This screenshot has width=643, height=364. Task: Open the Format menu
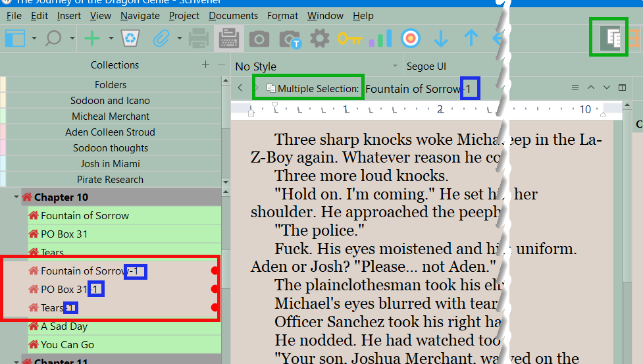[282, 15]
